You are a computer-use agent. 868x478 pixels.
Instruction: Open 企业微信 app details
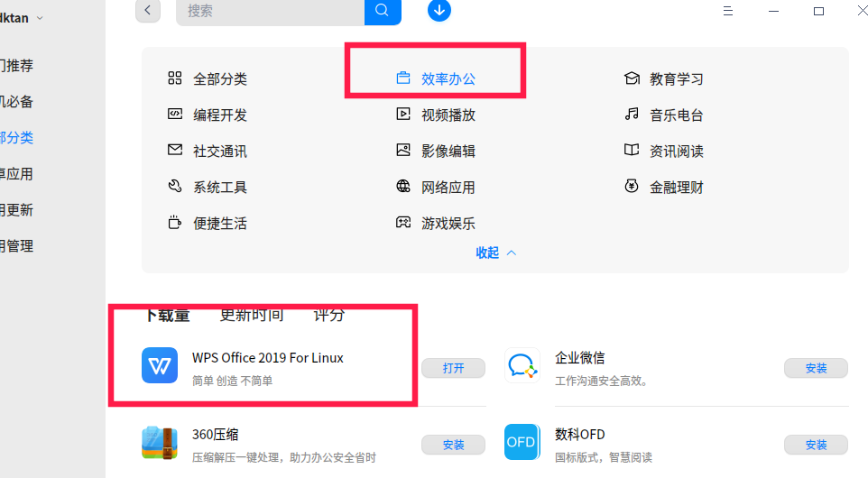(x=579, y=358)
